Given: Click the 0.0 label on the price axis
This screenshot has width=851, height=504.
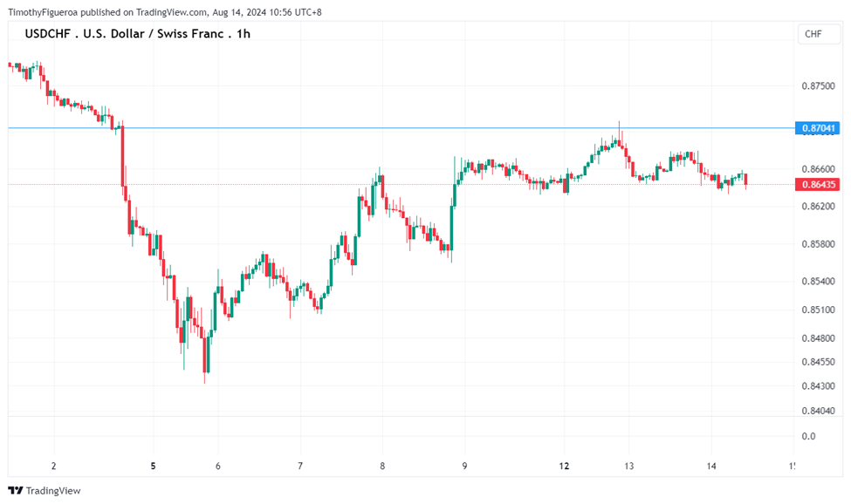Looking at the screenshot, I should pos(809,436).
